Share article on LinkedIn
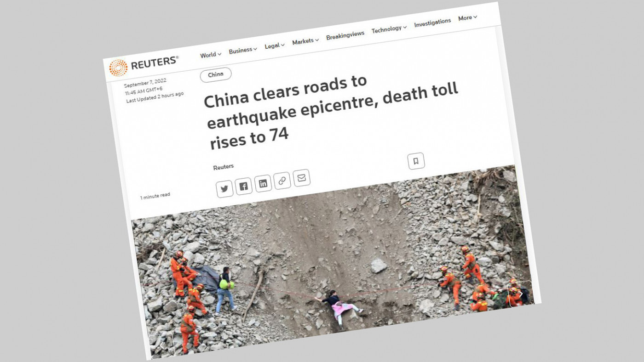 [x=263, y=184]
